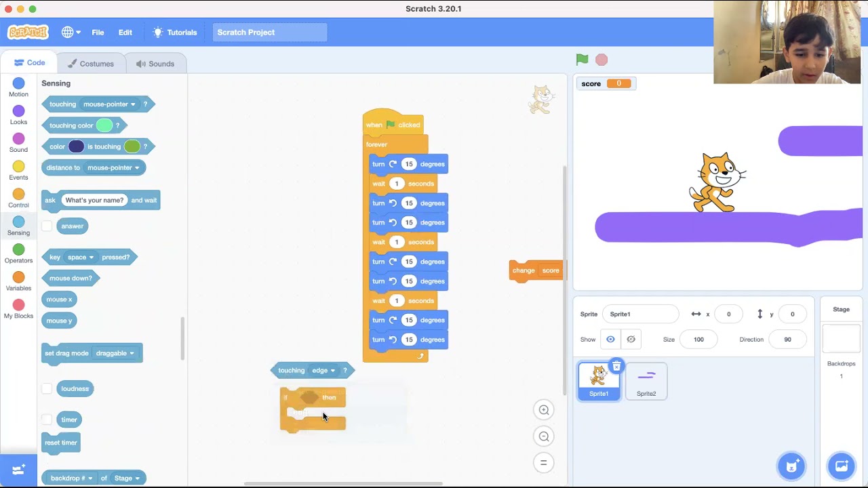The height and width of the screenshot is (488, 868).
Task: Pick the dark blue color swatch
Action: (76, 146)
